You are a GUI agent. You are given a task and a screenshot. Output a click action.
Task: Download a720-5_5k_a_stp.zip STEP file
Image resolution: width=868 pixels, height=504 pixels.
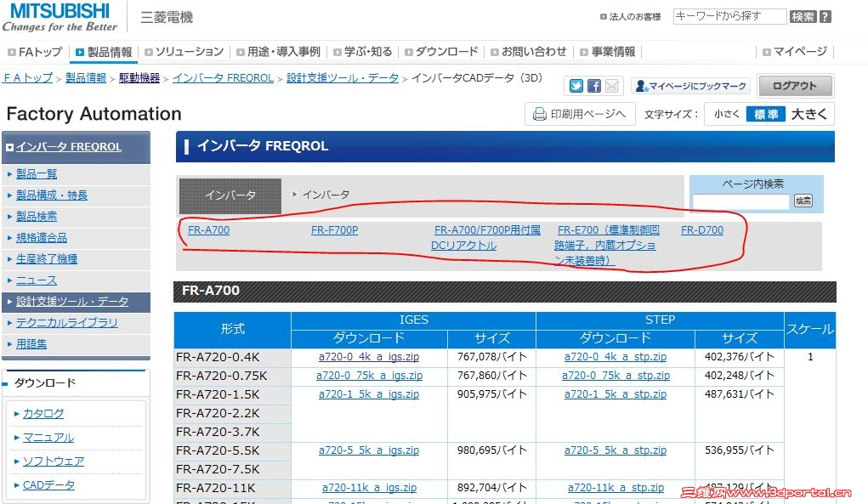pyautogui.click(x=616, y=450)
